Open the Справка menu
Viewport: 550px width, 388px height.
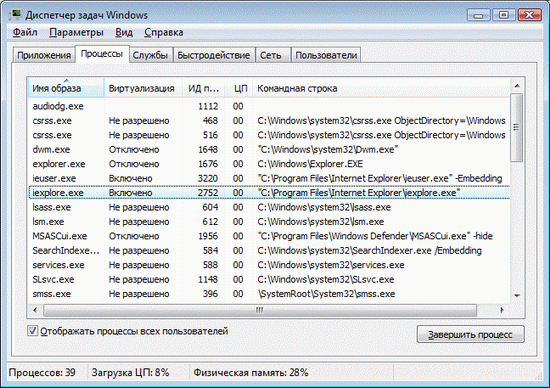(163, 32)
